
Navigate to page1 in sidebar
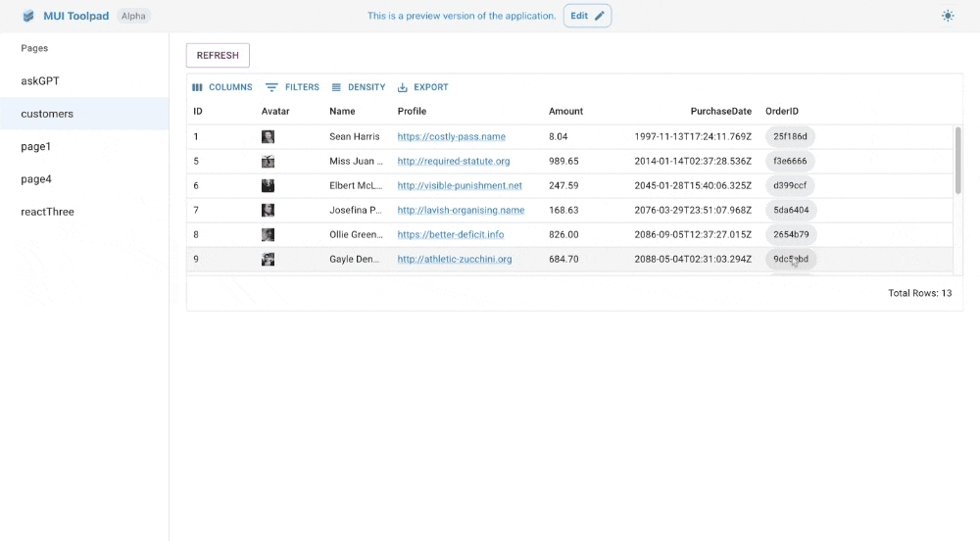(36, 146)
